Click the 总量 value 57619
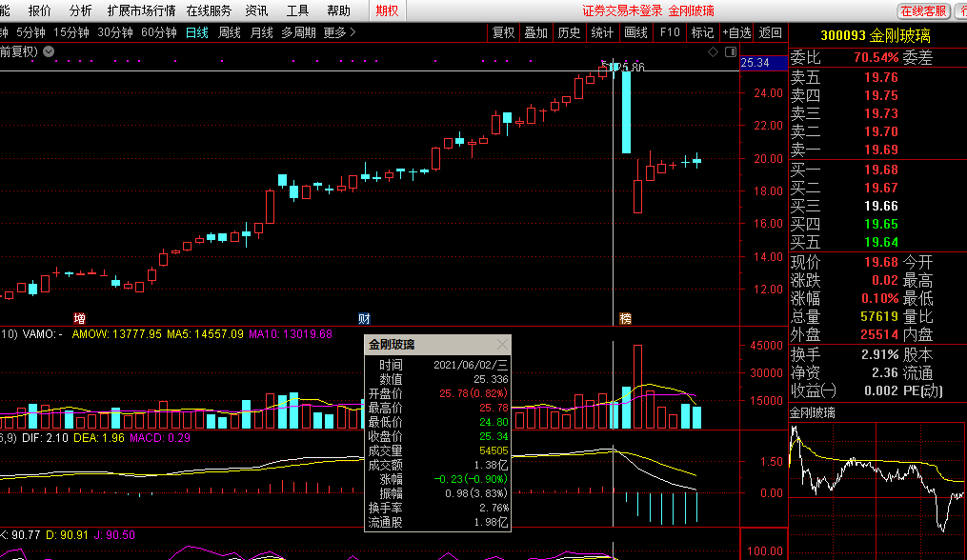The image size is (967, 560). click(879, 317)
